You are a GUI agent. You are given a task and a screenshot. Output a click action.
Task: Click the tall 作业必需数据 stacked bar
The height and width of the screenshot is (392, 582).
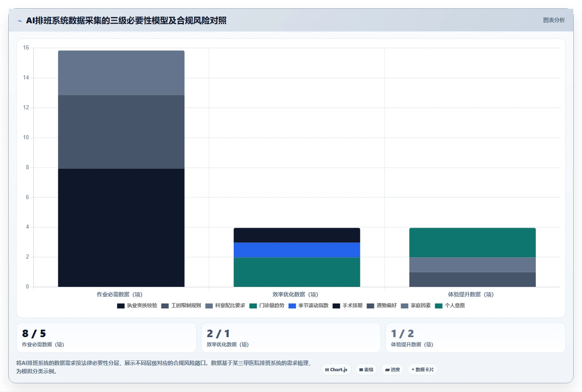tap(121, 169)
